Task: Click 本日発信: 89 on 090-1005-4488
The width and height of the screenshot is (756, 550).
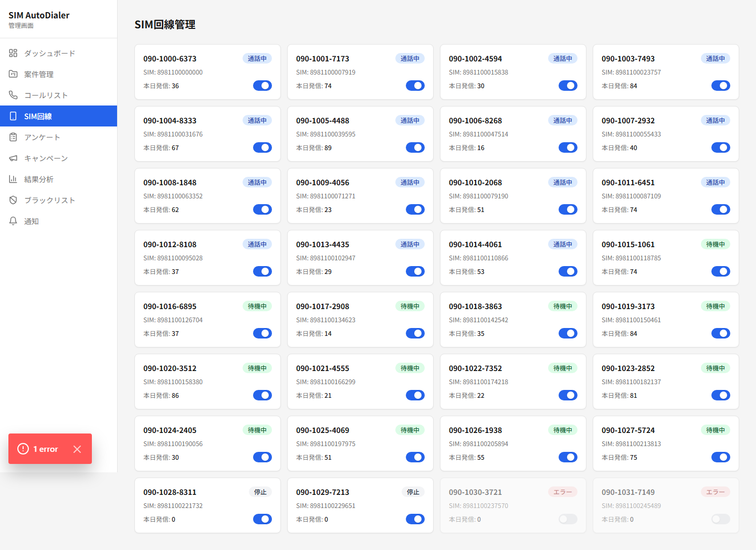Action: click(314, 148)
